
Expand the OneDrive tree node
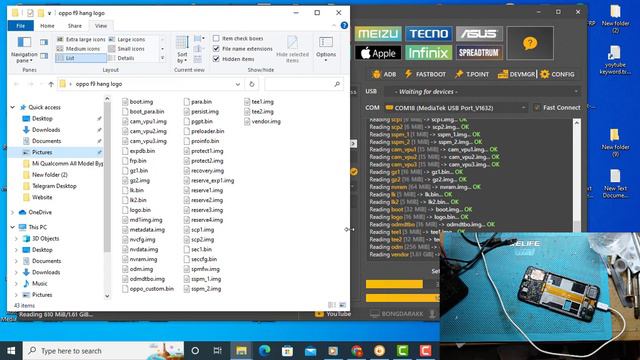[13, 212]
